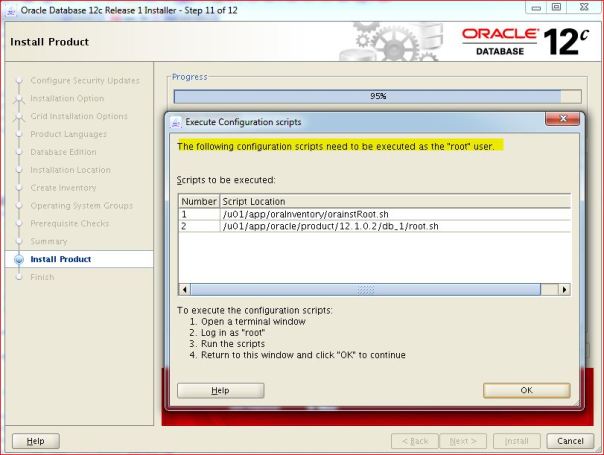Screen dimensions: 604x455
Task: Click the 95% installation progress bar
Action: 377,96
